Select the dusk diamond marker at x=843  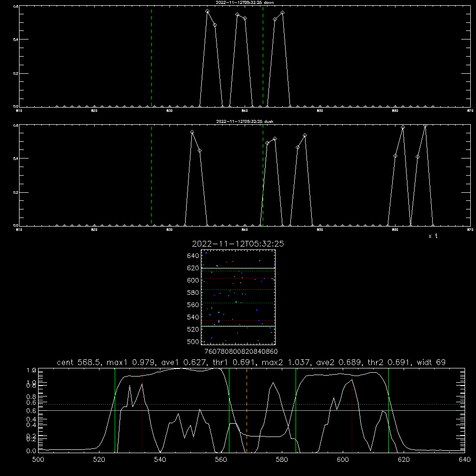click(268, 143)
